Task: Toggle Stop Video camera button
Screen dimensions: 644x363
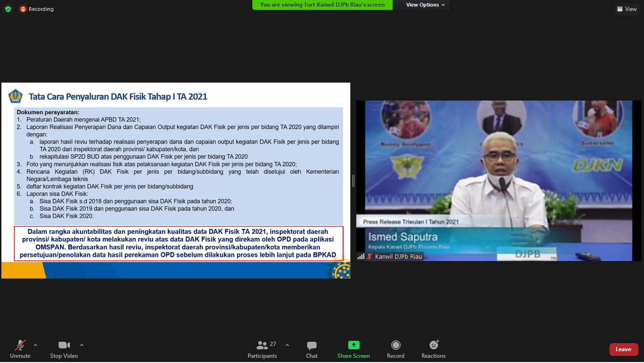Action: (64, 349)
